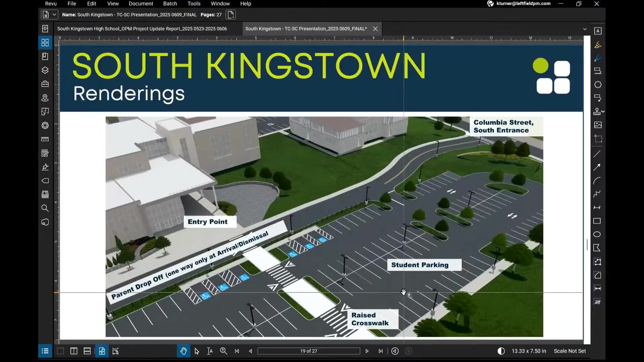
Task: Select the Image insert tool
Action: (x=598, y=125)
